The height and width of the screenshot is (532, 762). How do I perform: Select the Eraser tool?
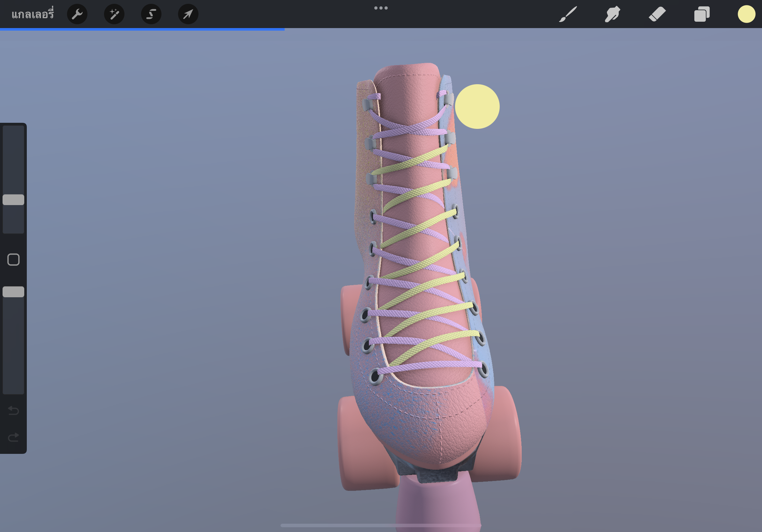tap(657, 14)
